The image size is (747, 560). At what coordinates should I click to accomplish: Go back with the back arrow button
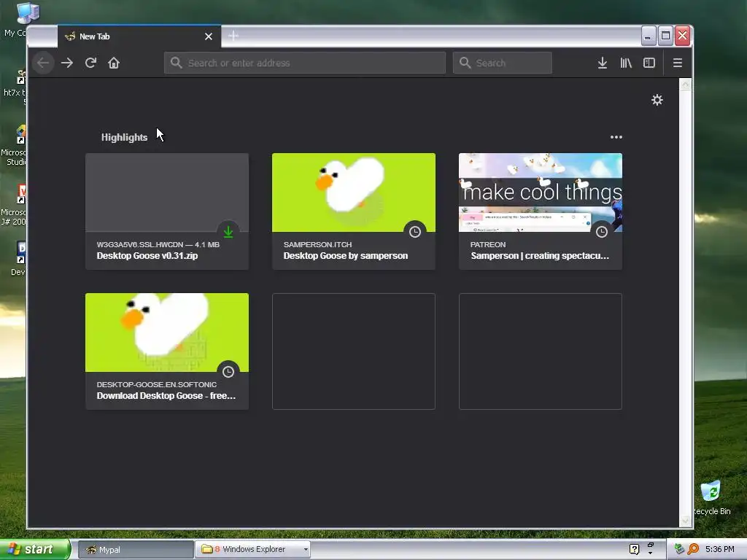coord(43,63)
